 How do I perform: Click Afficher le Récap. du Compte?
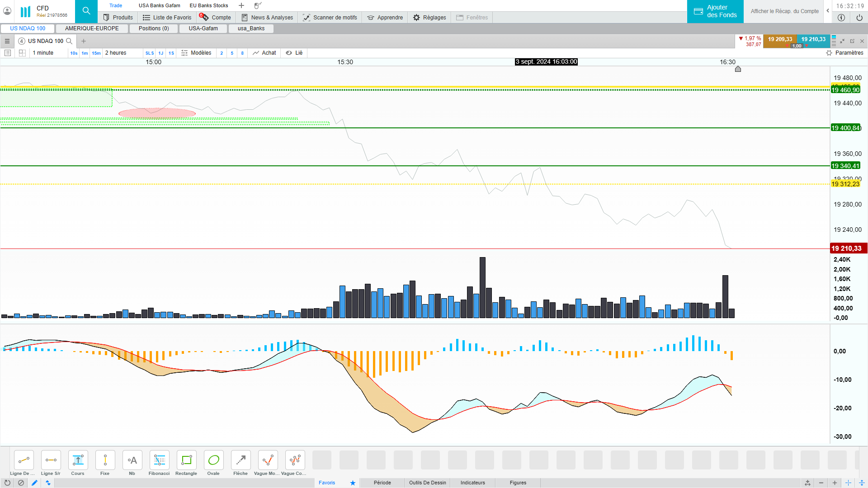(784, 11)
